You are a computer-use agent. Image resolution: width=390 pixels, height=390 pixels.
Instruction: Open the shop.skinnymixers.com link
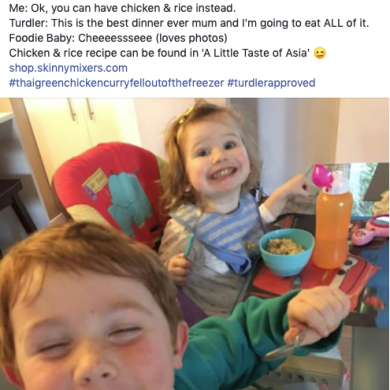68,68
